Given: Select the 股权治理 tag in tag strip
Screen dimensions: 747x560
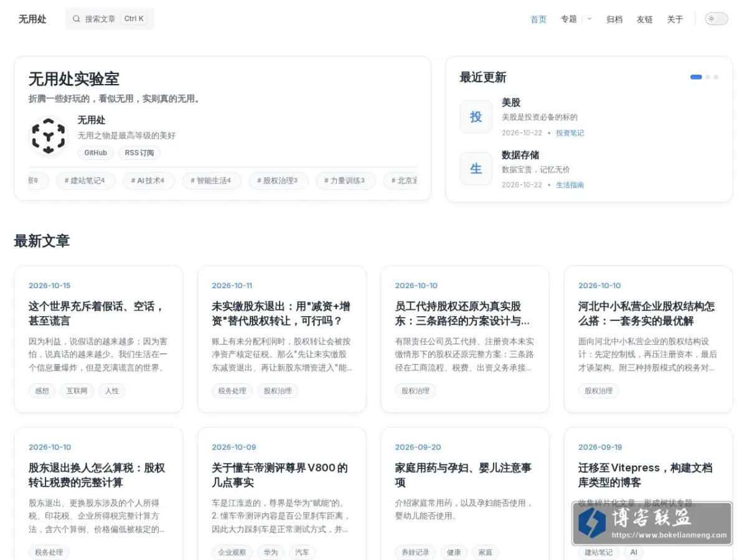Looking at the screenshot, I should coord(278,181).
